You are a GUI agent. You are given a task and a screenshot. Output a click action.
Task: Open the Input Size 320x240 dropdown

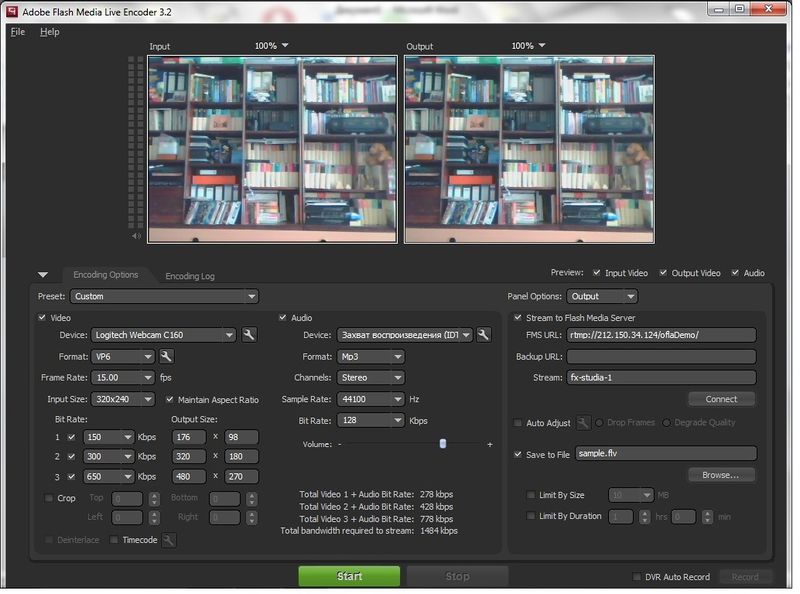click(122, 399)
